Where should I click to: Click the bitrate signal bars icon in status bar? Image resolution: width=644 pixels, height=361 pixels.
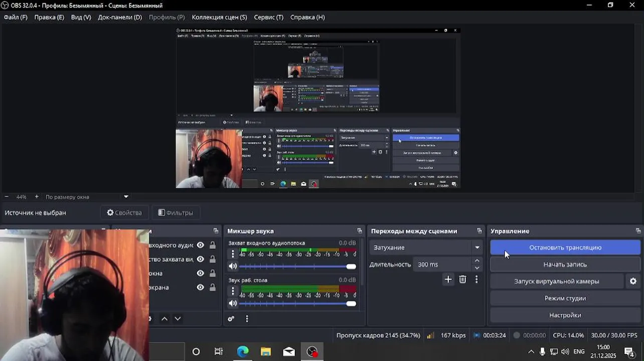(x=430, y=335)
